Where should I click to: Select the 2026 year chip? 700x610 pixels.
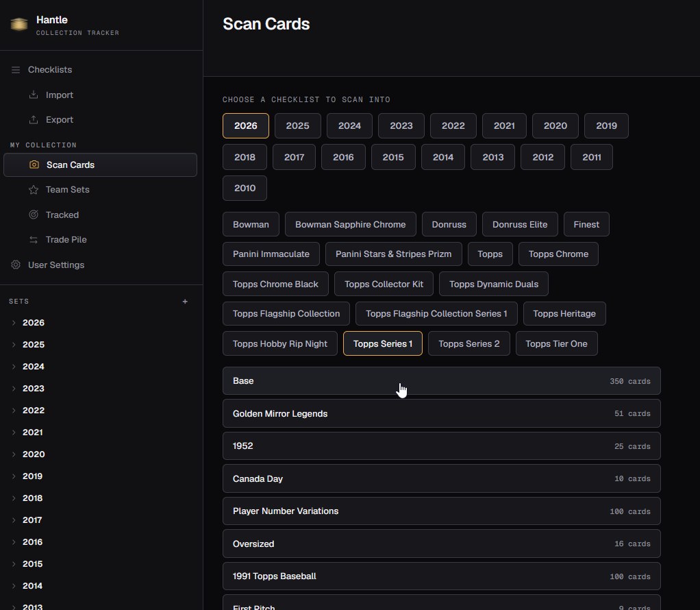point(245,125)
